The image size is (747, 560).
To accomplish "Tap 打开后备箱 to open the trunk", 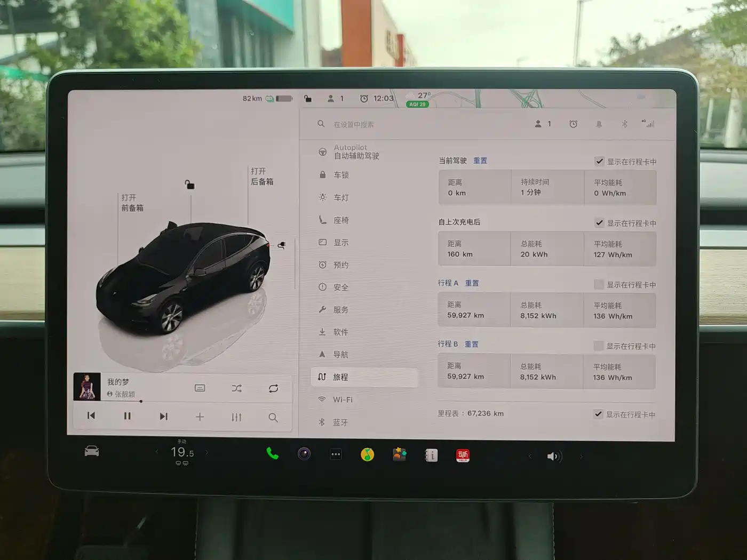I will 263,176.
